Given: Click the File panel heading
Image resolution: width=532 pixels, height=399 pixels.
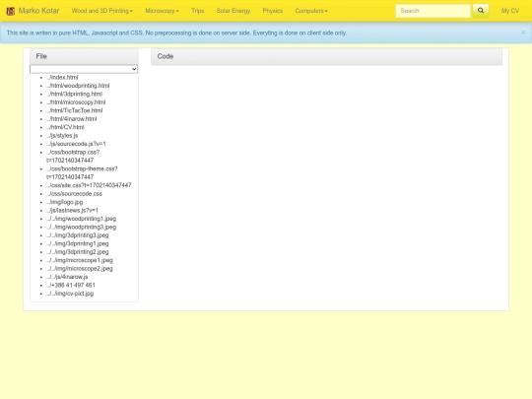Looking at the screenshot, I should (84, 56).
